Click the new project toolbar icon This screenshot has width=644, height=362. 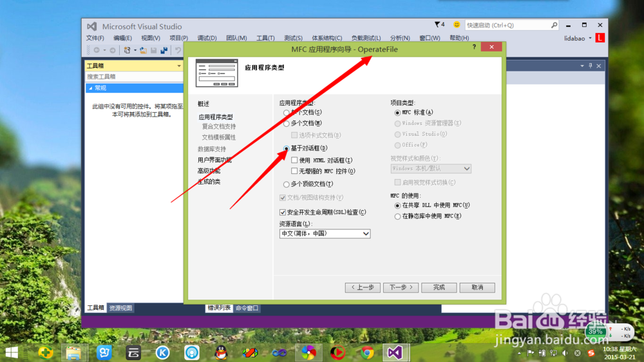click(128, 50)
